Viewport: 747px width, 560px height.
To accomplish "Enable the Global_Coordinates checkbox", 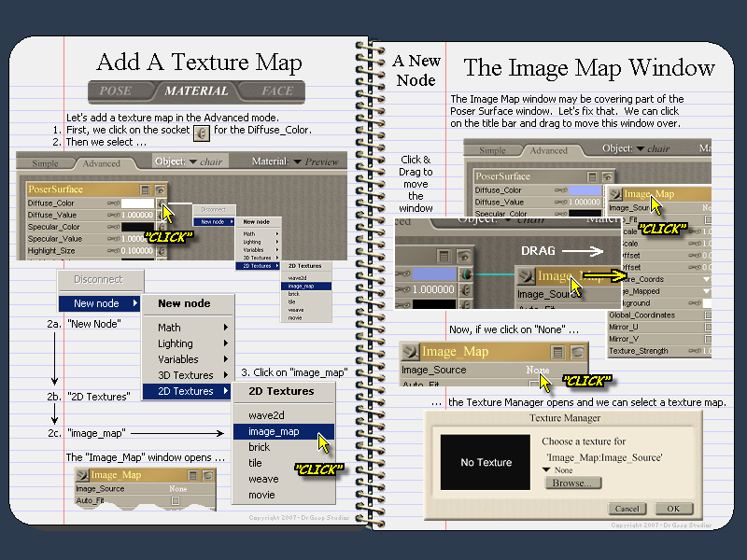I will pos(706,315).
